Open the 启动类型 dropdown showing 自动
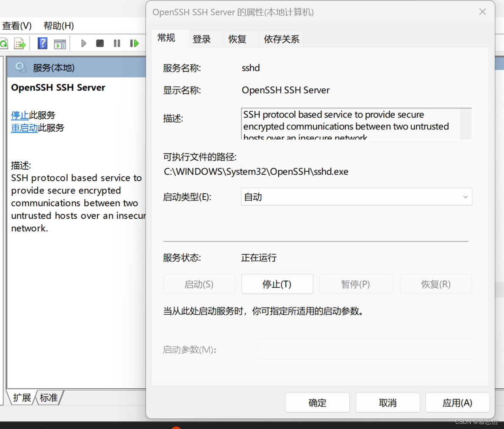 coord(357,197)
